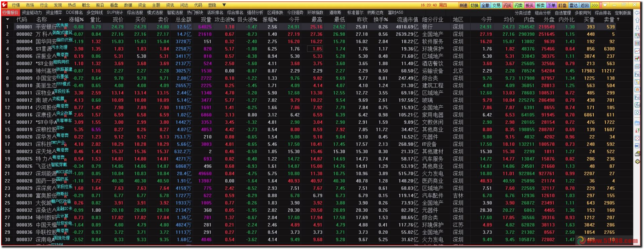The width and height of the screenshot is (644, 249).
Task: Click the 闪买 quick-buy button
Action: pos(507,5)
